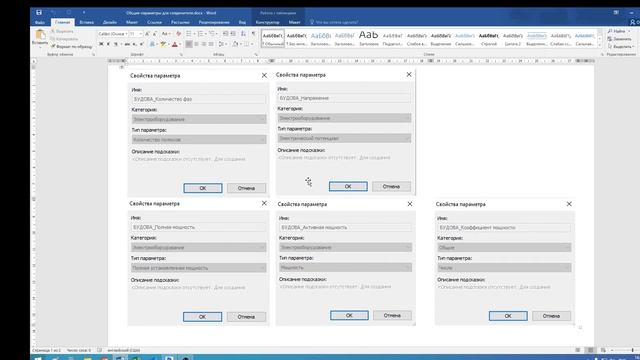640x360 pixels.
Task: Click the font color red A button
Action: (175, 44)
